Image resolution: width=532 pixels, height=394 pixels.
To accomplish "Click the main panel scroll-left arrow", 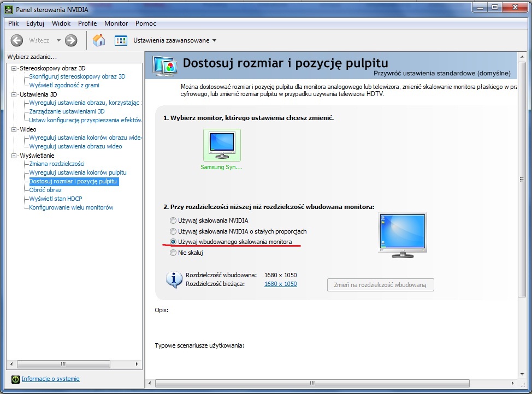I will pos(150,383).
